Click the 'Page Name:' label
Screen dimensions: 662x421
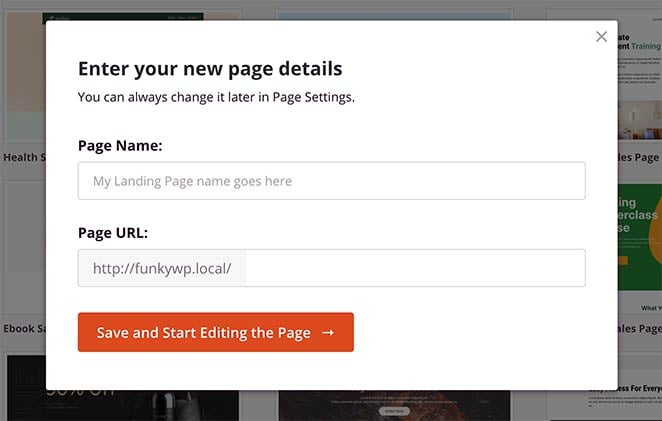tap(120, 145)
